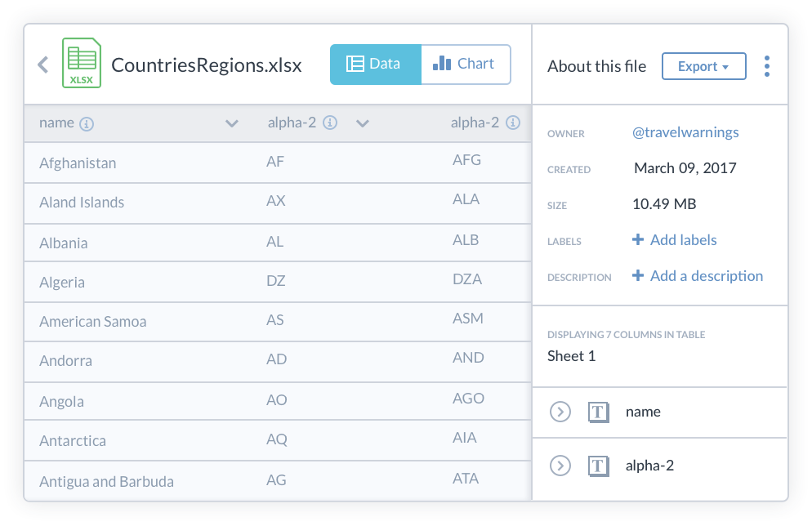Open the Export dropdown
The height and width of the screenshot is (526, 812).
click(703, 67)
